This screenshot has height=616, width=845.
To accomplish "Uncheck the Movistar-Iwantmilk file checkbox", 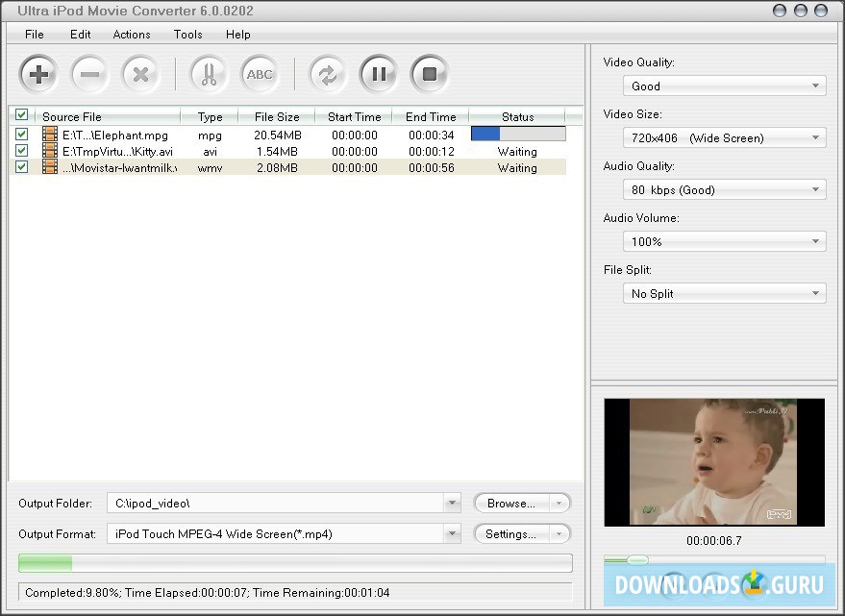I will (x=21, y=166).
